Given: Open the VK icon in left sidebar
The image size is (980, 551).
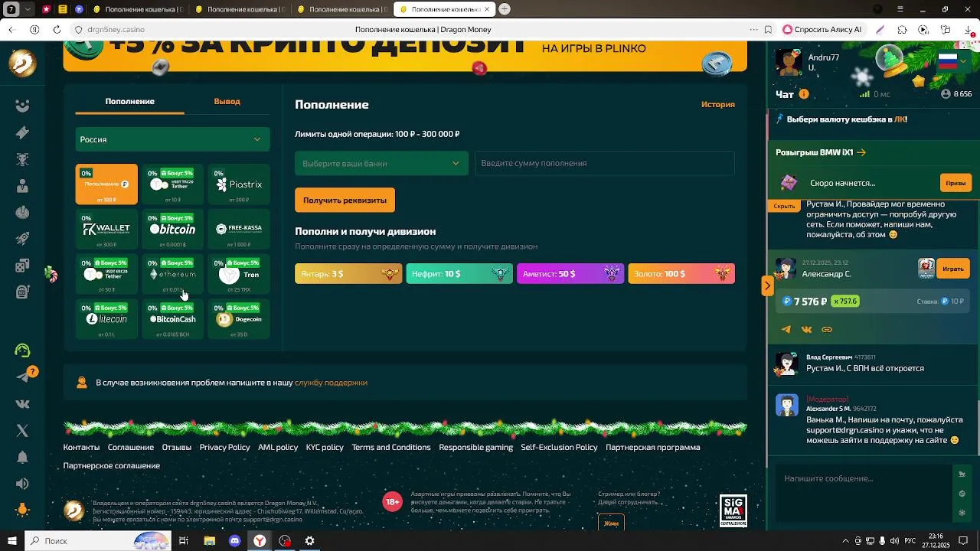Looking at the screenshot, I should (22, 403).
